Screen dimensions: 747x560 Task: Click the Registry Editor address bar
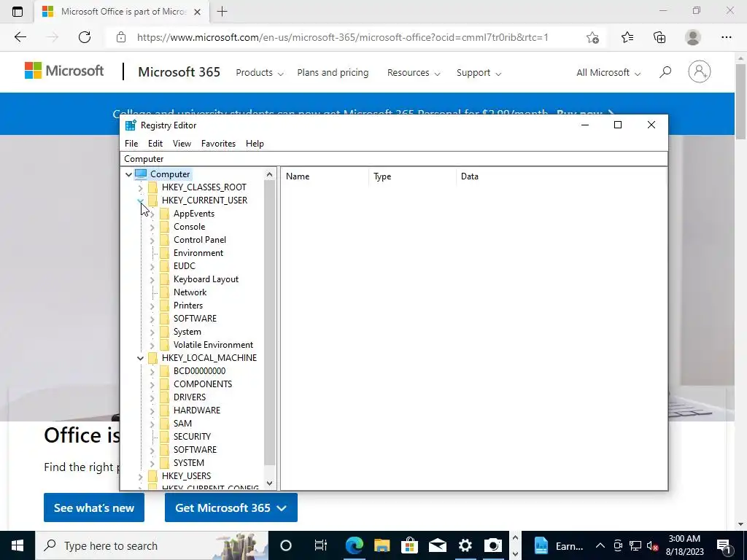pos(394,159)
